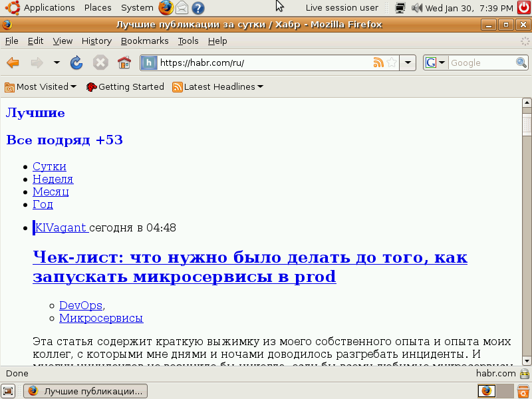
Task: Go to the Home page icon
Action: coord(124,63)
